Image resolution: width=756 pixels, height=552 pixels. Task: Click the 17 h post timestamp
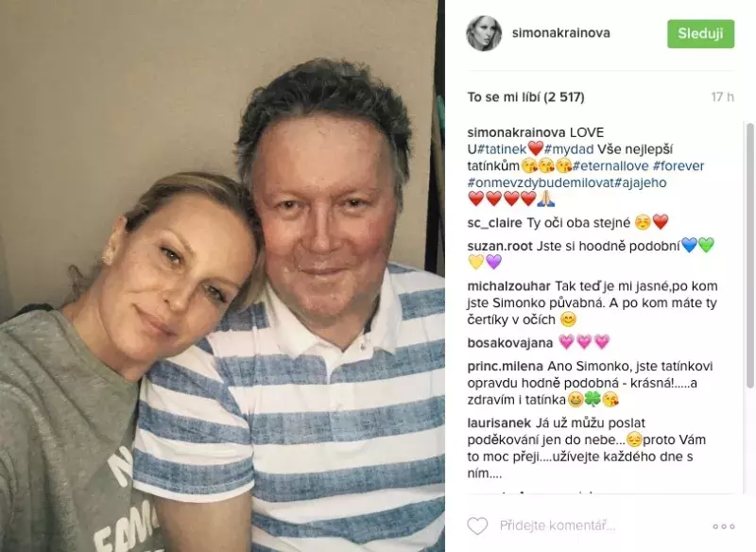click(722, 97)
